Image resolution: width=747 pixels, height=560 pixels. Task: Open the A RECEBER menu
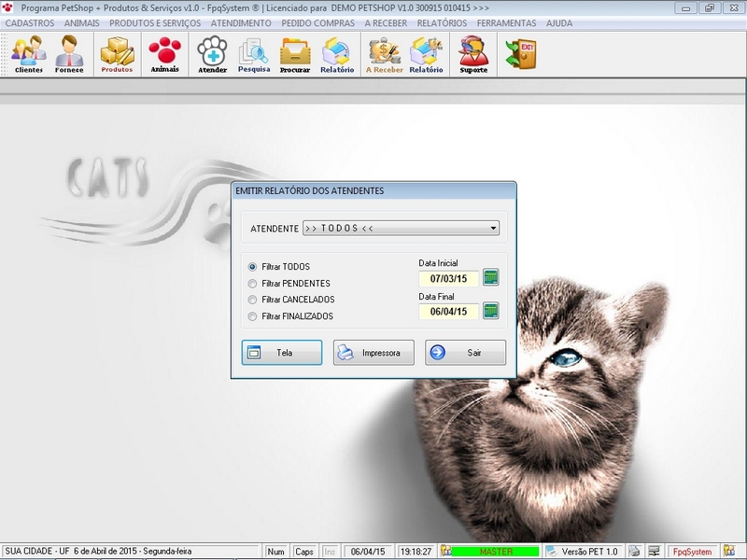coord(386,23)
